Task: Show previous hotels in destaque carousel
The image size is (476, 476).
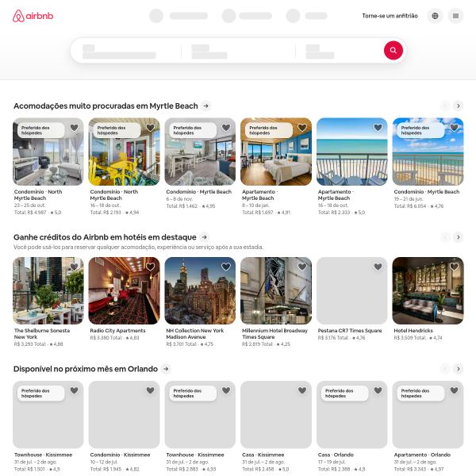Action: pyautogui.click(x=445, y=237)
